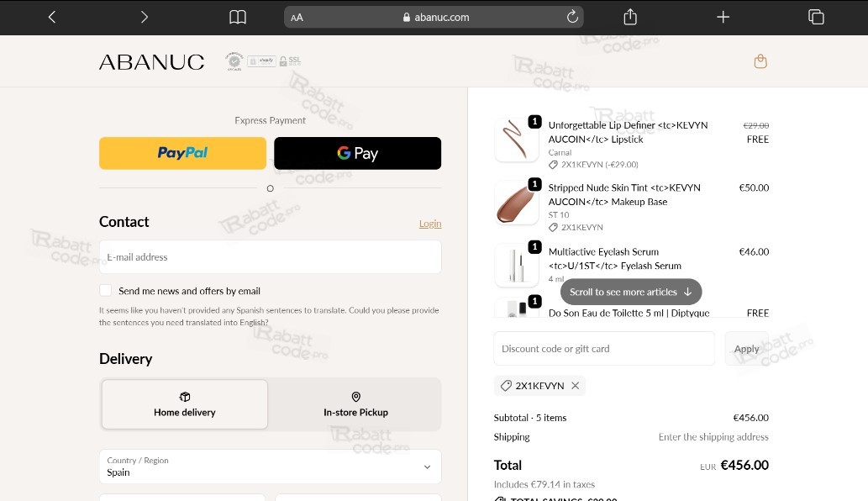
Task: Click the abanuc.com address bar
Action: click(434, 17)
